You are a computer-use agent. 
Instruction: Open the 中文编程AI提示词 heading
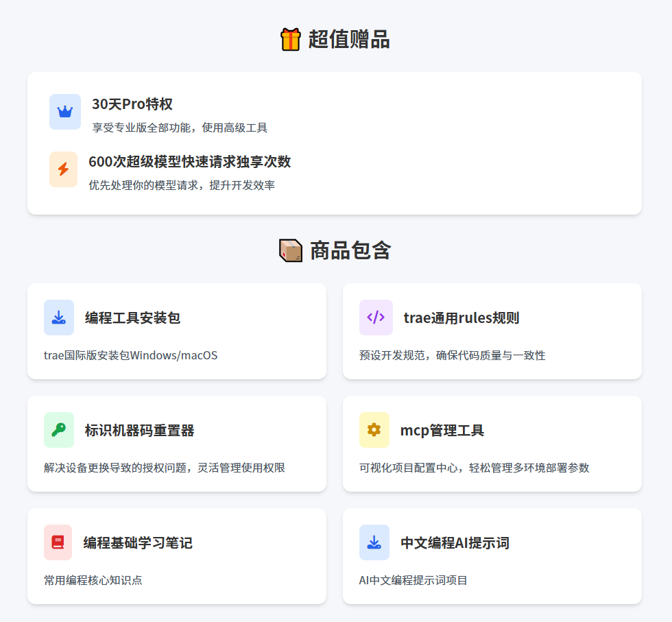(455, 542)
